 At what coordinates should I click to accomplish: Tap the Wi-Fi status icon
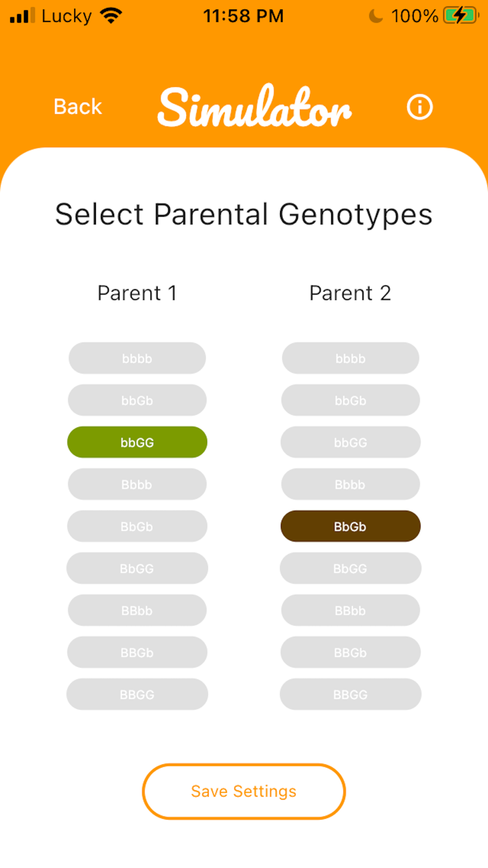[111, 16]
